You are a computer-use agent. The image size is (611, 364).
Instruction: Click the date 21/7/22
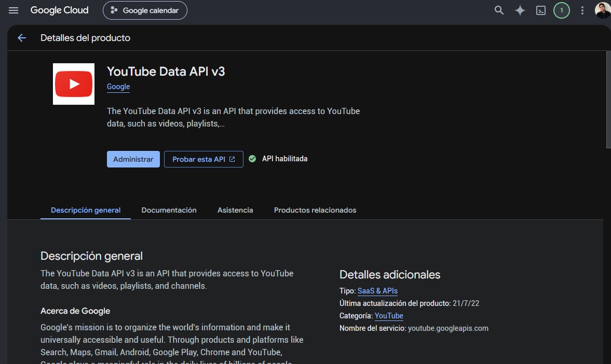click(466, 303)
